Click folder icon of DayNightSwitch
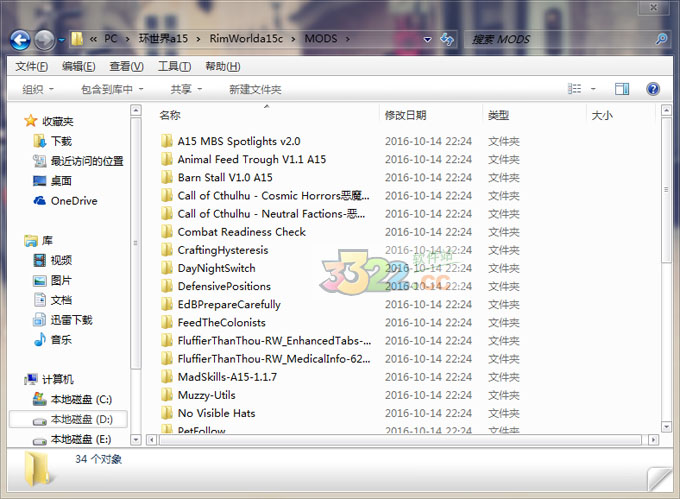 167,268
